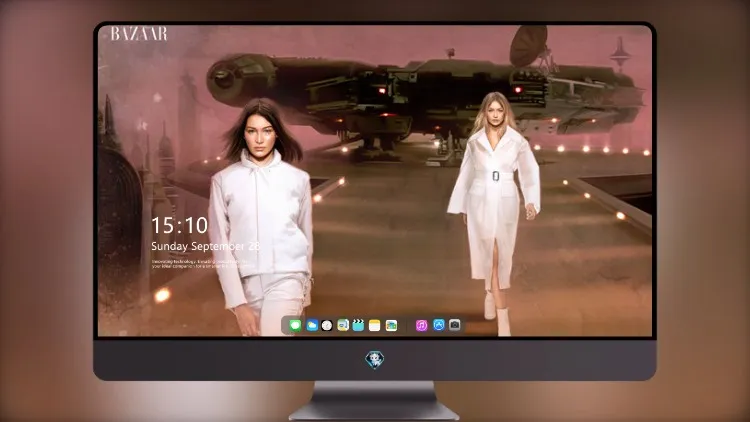750x422 pixels.
Task: Open the green Messages app in dock
Action: tap(295, 325)
